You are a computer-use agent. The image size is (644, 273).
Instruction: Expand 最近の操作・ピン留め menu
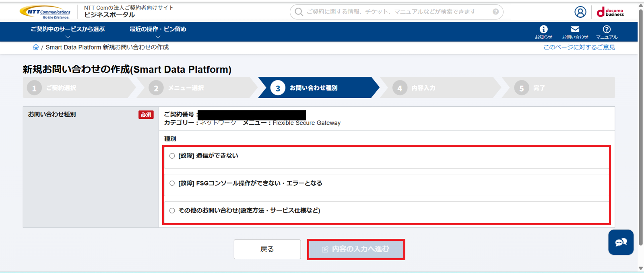click(x=158, y=32)
